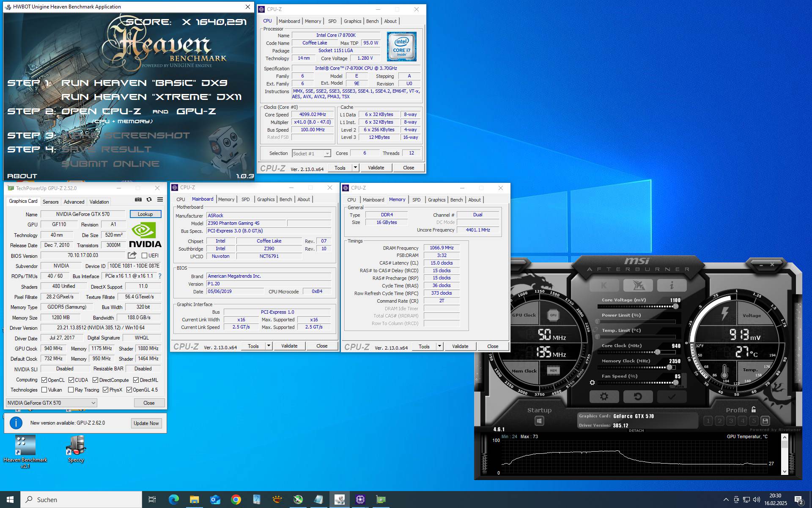This screenshot has width=812, height=508.
Task: Open Task View on the taskbar
Action: point(152,500)
